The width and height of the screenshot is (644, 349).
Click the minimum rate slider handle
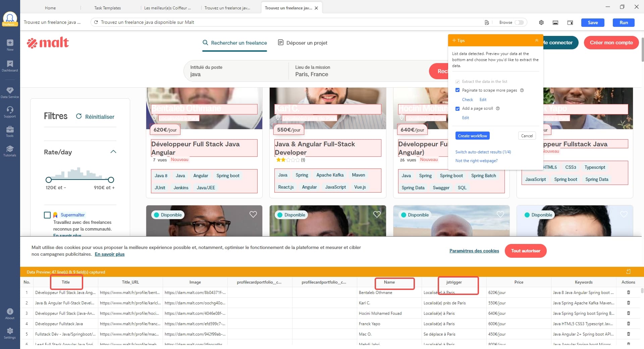click(49, 180)
